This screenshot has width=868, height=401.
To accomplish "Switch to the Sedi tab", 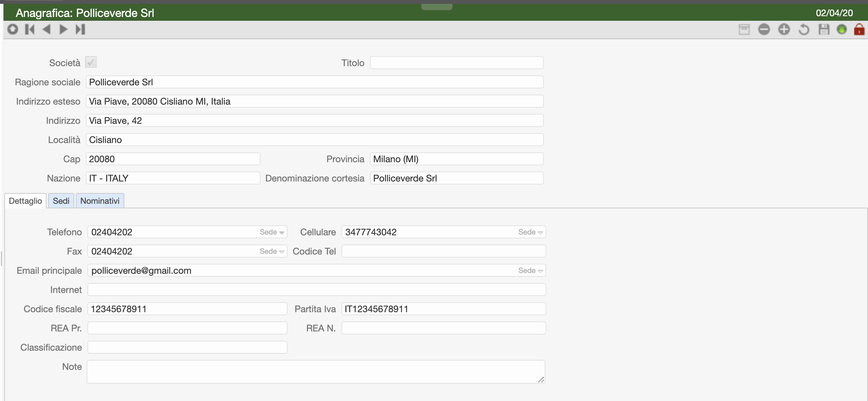I will pyautogui.click(x=61, y=201).
